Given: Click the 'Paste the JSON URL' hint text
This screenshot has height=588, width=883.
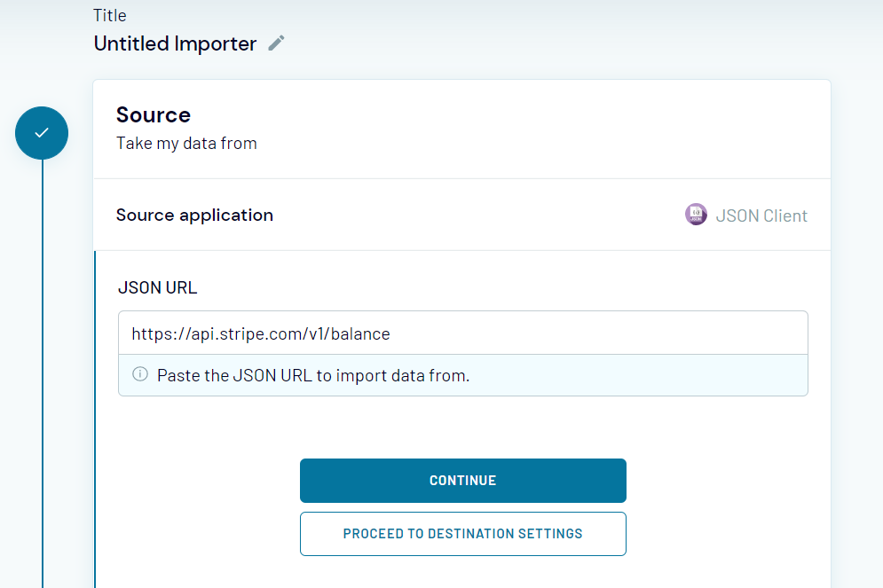Looking at the screenshot, I should pos(313,375).
